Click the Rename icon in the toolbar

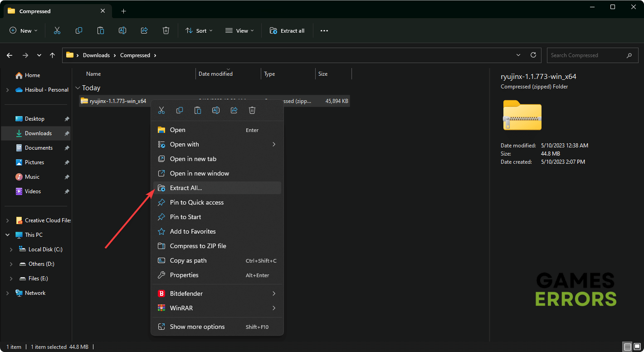click(122, 30)
